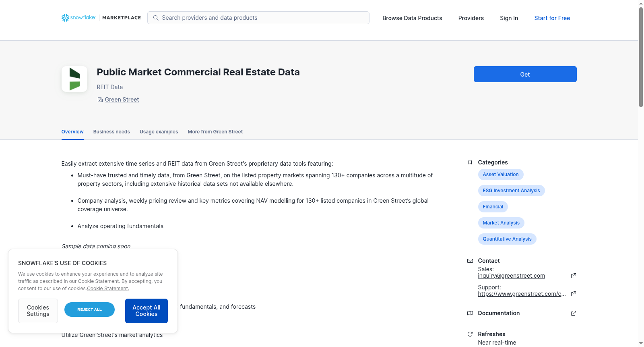Click the Documentation book icon
Viewport: 644px width, 347px height.
click(x=470, y=313)
